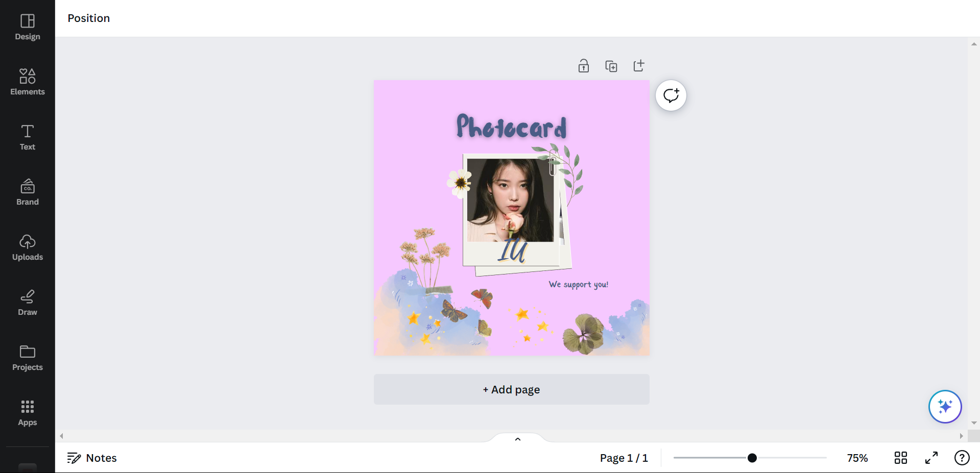980x473 pixels.
Task: Lock the page with padlock icon
Action: point(584,66)
